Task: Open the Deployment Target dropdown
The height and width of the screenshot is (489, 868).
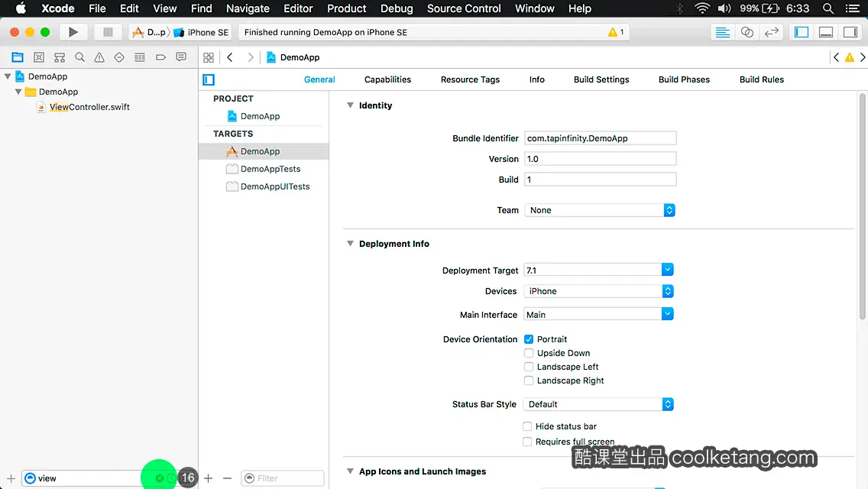Action: 667,270
